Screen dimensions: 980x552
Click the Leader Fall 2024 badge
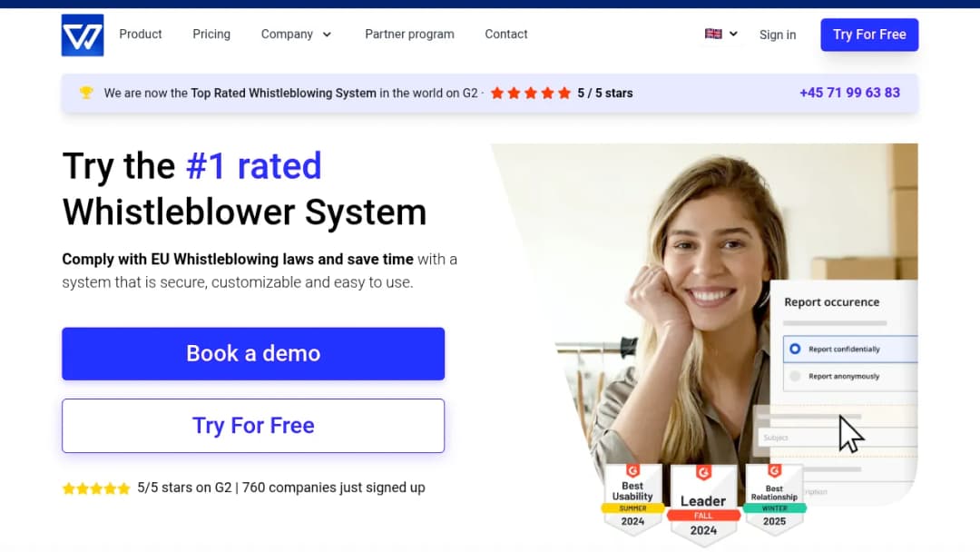click(703, 505)
